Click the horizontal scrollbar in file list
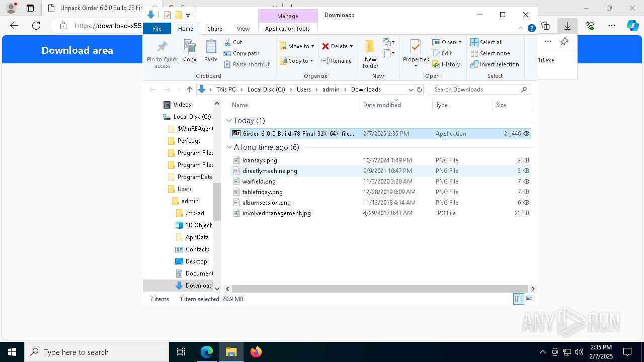The image size is (644, 362). pos(379,289)
